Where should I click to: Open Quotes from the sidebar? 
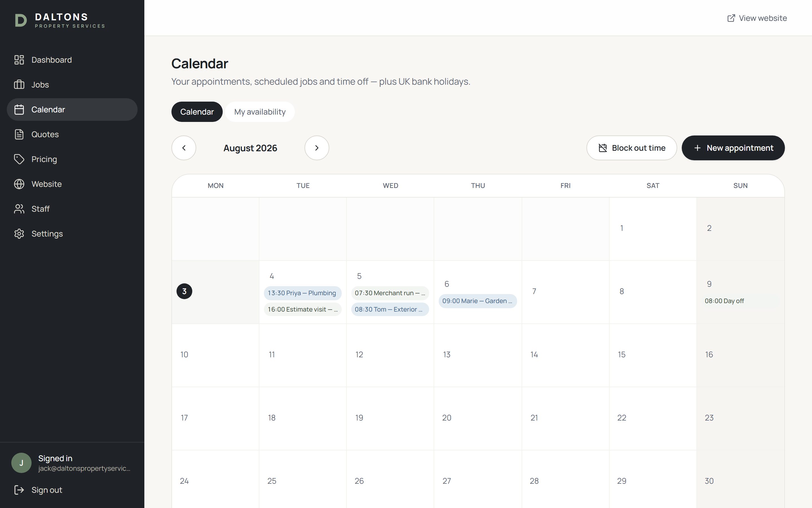[x=72, y=134]
